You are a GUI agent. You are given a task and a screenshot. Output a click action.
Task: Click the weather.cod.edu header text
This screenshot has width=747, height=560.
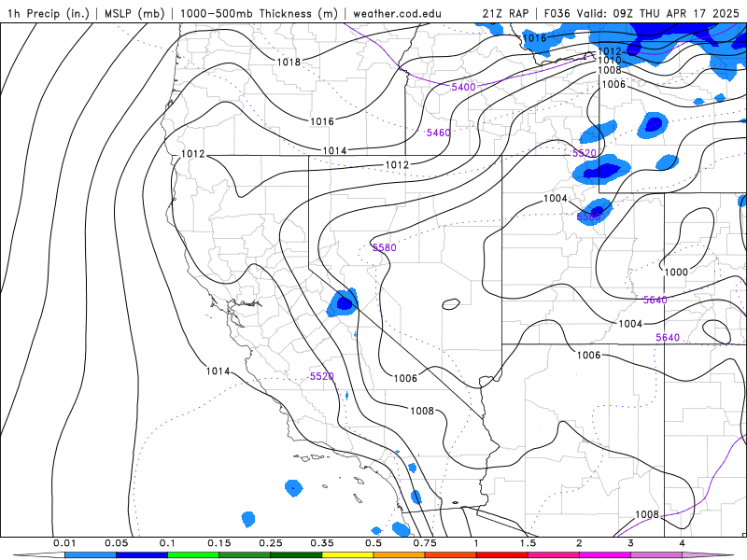[x=397, y=13]
